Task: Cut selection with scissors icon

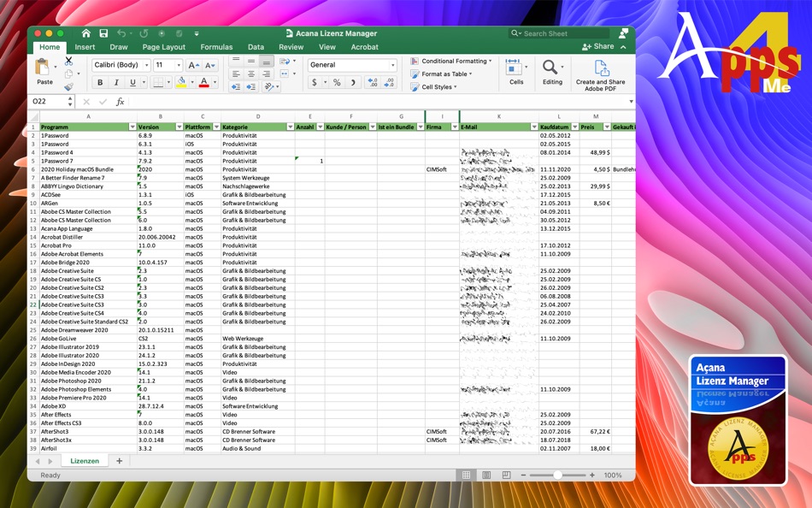Action: click(x=68, y=62)
